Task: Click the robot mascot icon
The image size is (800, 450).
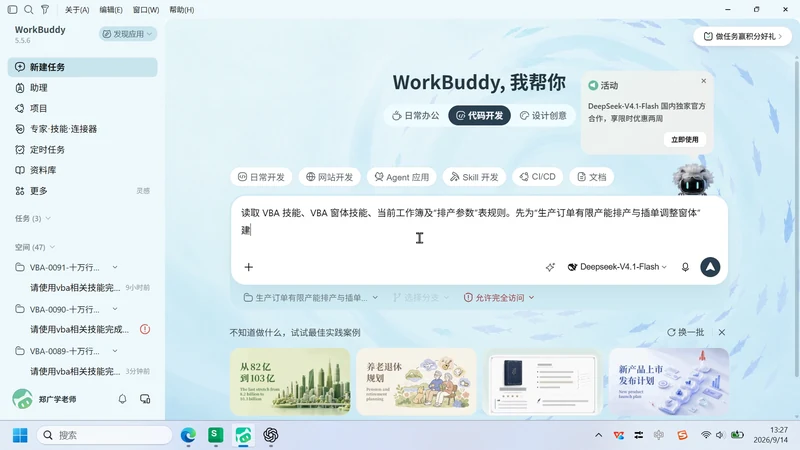Action: pos(692,180)
